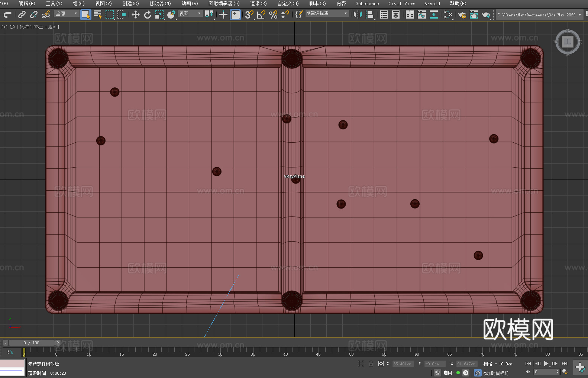Select the Move tool in toolbar
This screenshot has width=588, height=378.
click(136, 14)
